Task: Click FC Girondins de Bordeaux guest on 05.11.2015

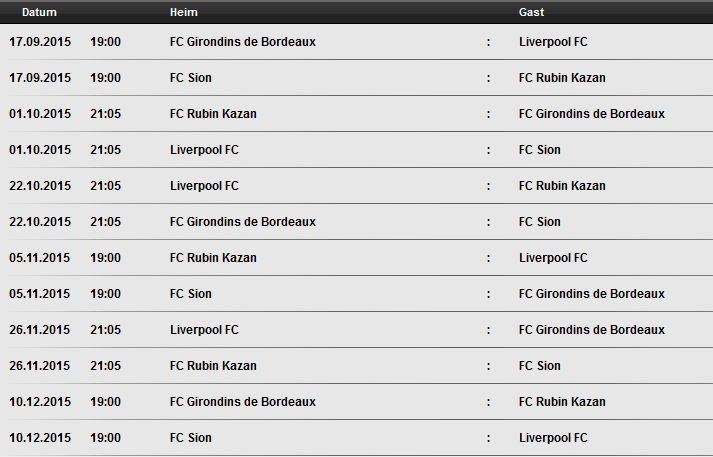Action: [592, 294]
